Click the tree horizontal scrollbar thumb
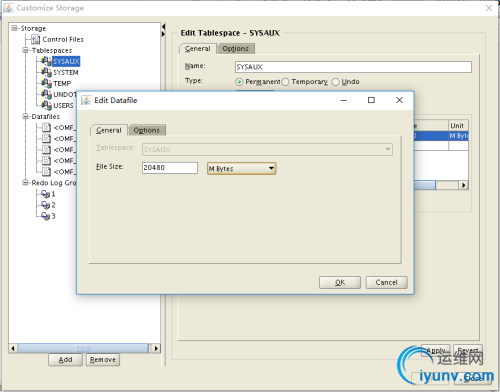The width and height of the screenshot is (500, 392). [83, 348]
